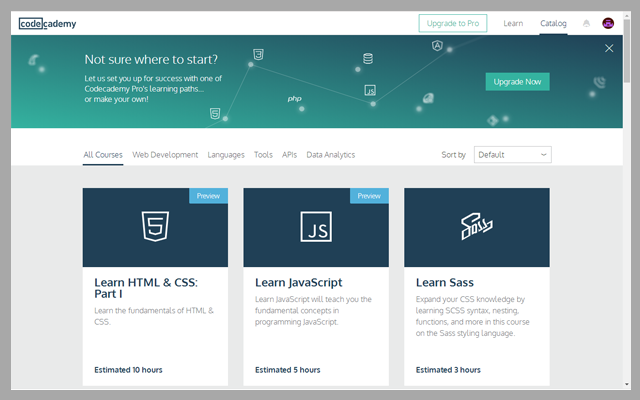640x400 pixels.
Task: Click the Codecademy logo
Action: (47, 24)
